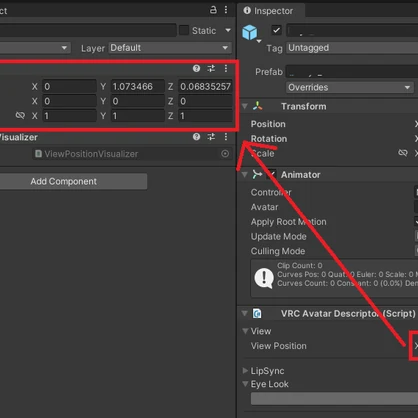Click the Z field showing 1
This screenshot has height=418, width=418.
coord(205,116)
